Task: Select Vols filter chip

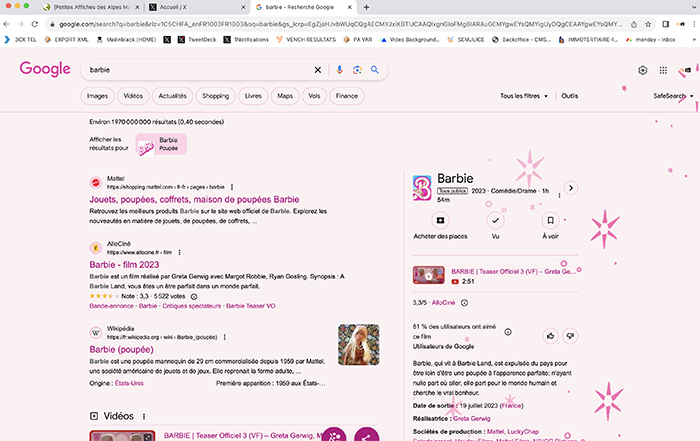Action: [x=314, y=96]
